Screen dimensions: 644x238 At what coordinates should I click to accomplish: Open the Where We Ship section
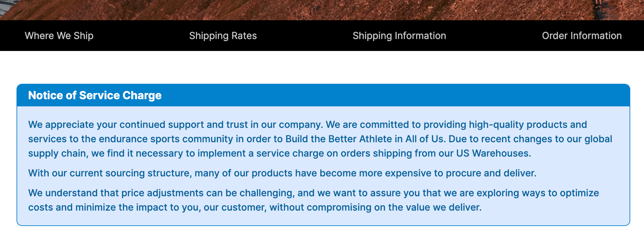click(59, 36)
